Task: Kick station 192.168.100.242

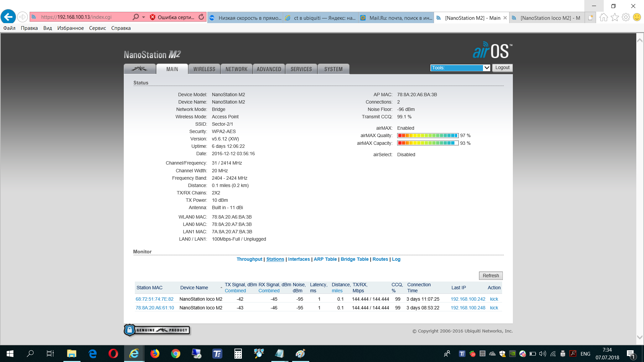Action: [x=494, y=299]
